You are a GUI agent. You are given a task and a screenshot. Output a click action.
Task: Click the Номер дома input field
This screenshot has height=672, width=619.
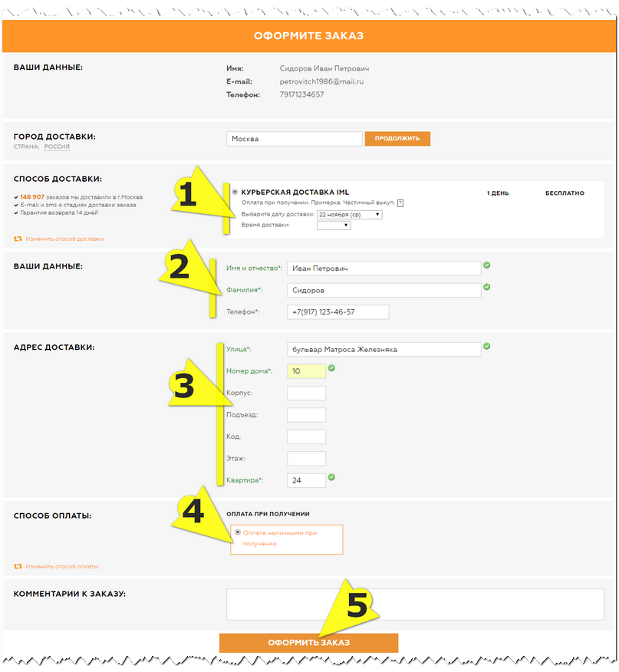point(307,371)
